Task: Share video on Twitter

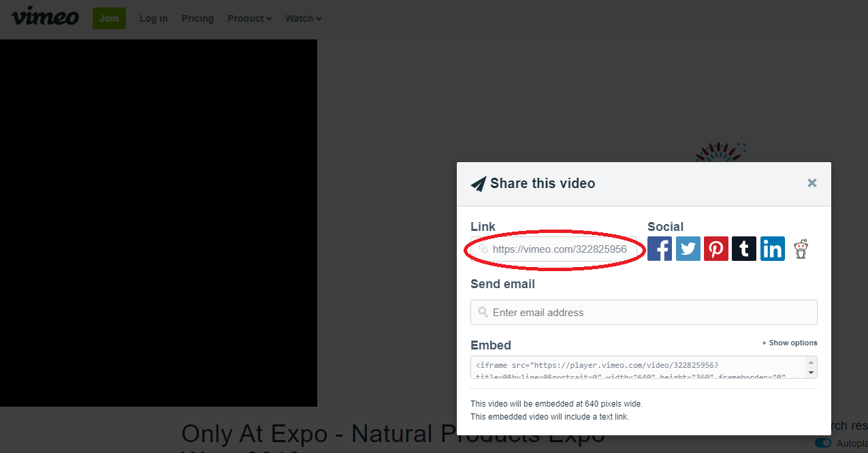Action: 688,249
